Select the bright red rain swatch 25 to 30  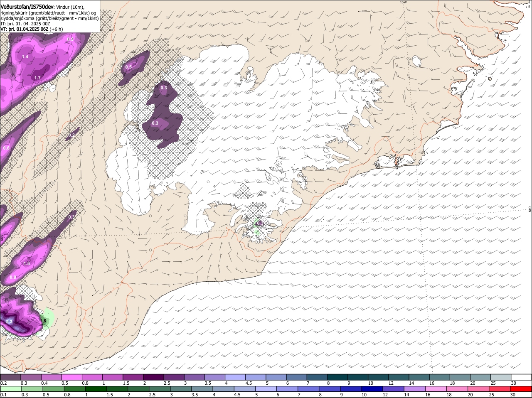point(500,389)
